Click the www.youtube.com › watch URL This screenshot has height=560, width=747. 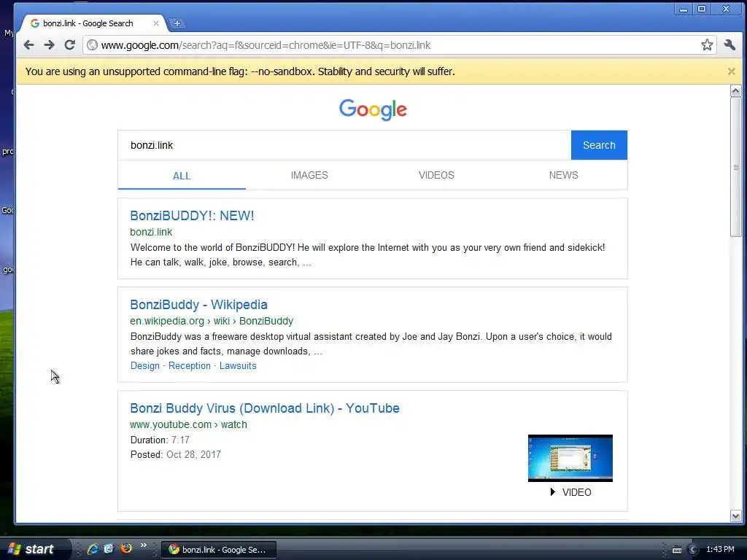tap(188, 424)
